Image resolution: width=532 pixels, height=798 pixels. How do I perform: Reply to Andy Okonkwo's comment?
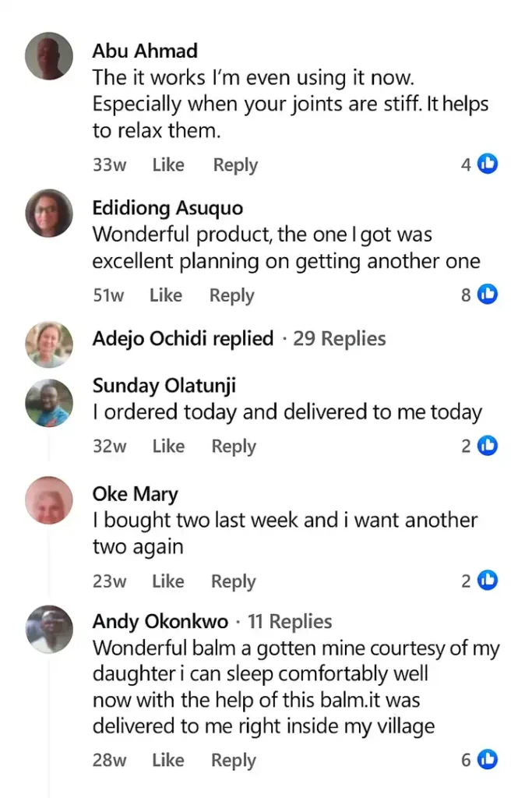pyautogui.click(x=234, y=761)
